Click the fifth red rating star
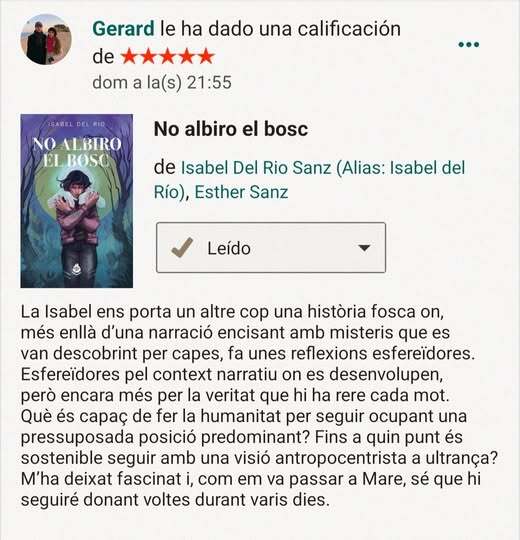Image resolution: width=520 pixels, height=540 pixels. (206, 56)
